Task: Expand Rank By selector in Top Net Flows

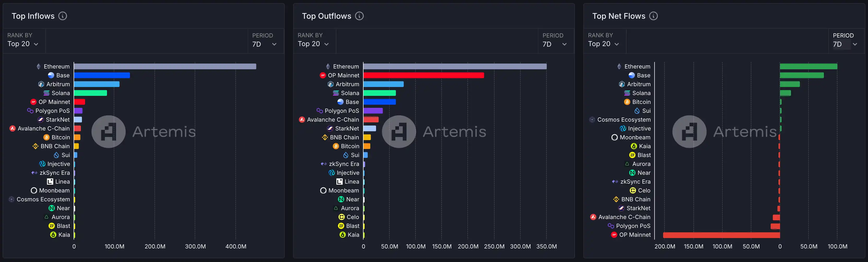Action: point(603,44)
